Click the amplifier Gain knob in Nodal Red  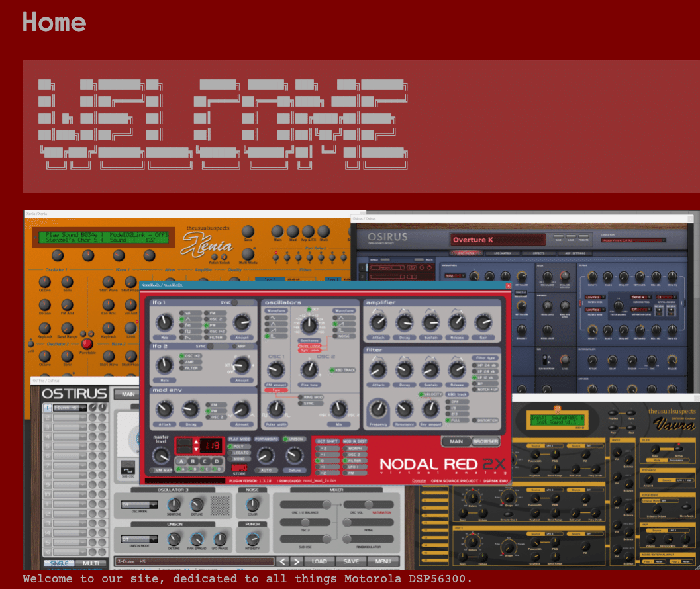click(x=483, y=322)
